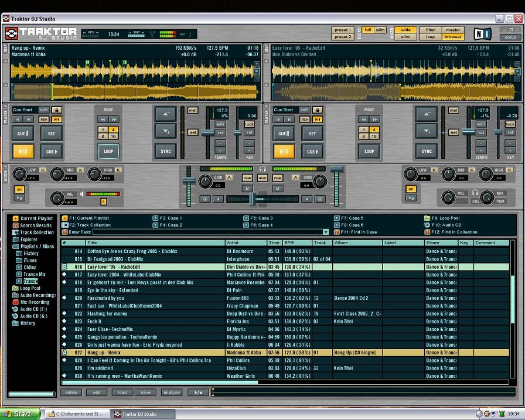
Task: Click the load button below the track list
Action: [x=122, y=392]
